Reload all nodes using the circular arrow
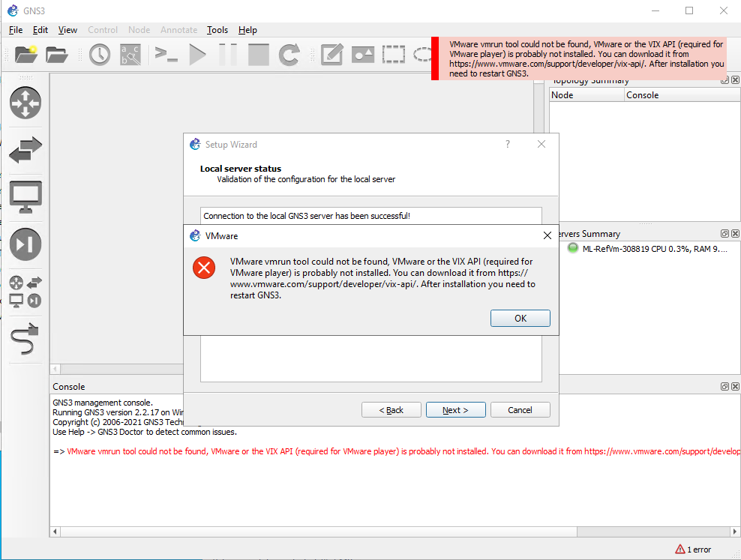The width and height of the screenshot is (741, 560). 289,54
